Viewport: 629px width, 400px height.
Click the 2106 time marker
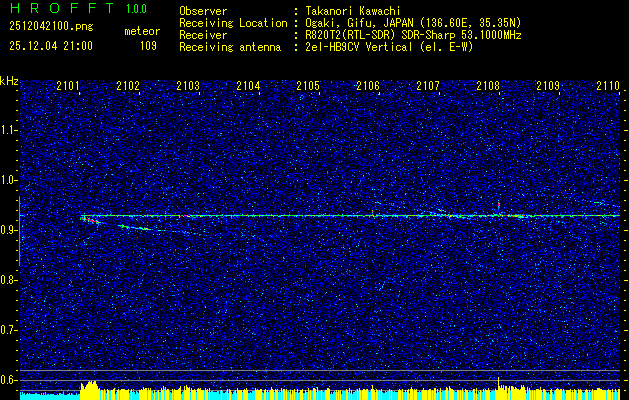coord(368,85)
